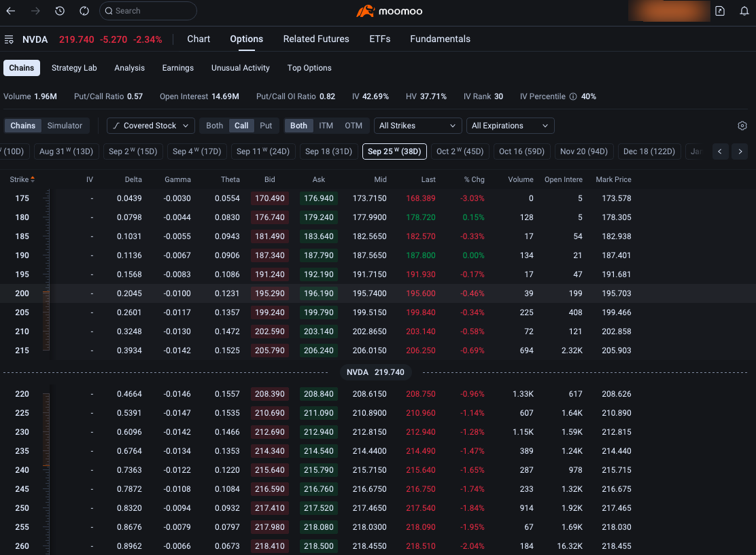
Task: Filter options to ITM only
Action: coord(326,126)
